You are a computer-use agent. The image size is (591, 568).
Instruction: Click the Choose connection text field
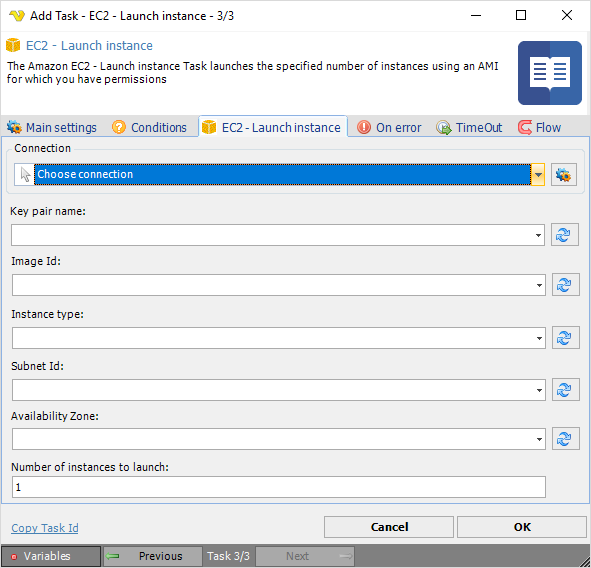tap(282, 175)
